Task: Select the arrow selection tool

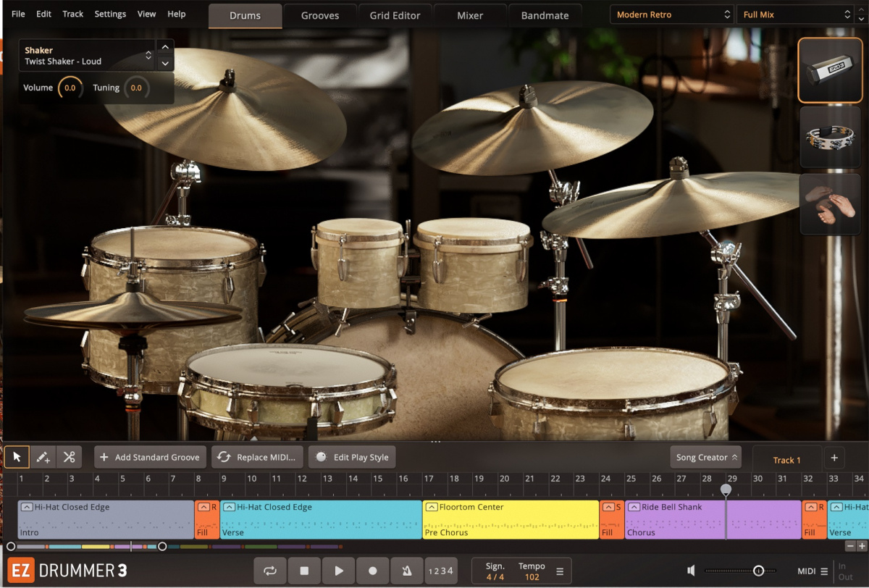Action: click(x=17, y=457)
